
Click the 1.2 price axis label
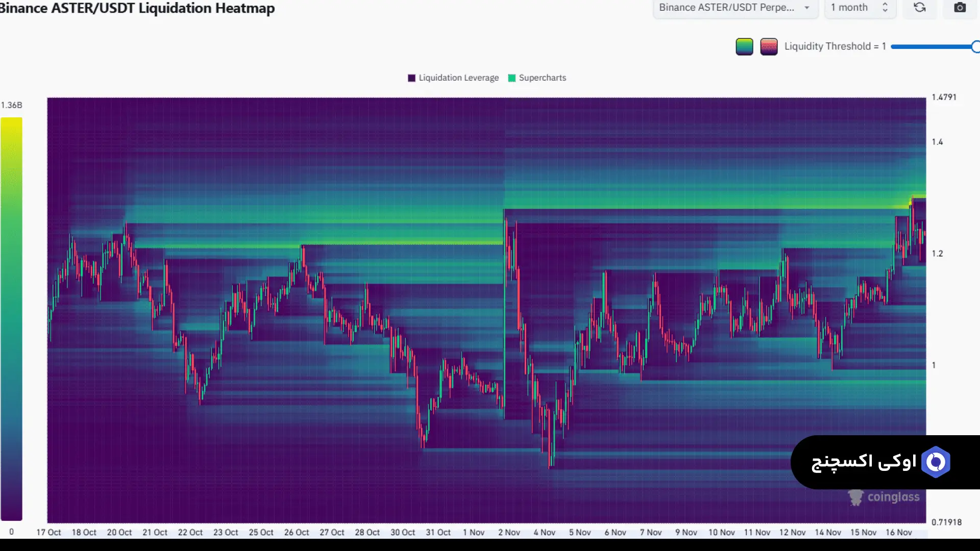tap(937, 254)
